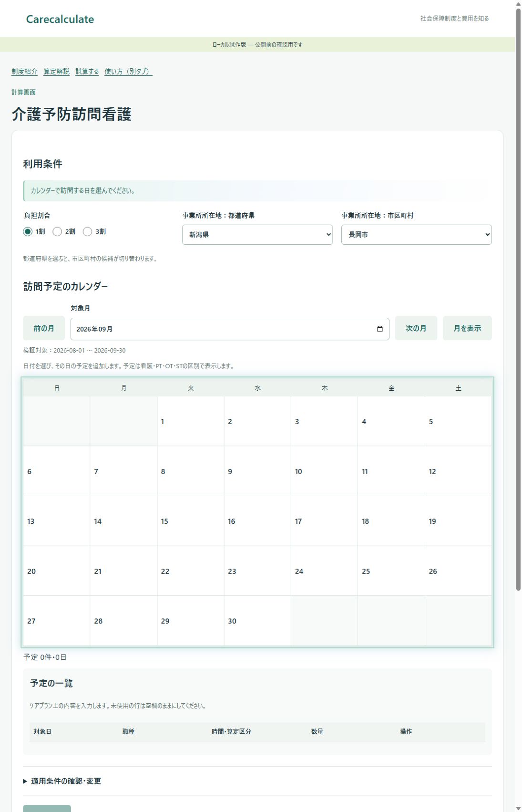This screenshot has width=522, height=812.
Task: Select day 19 in the calendar
Action: tap(458, 521)
